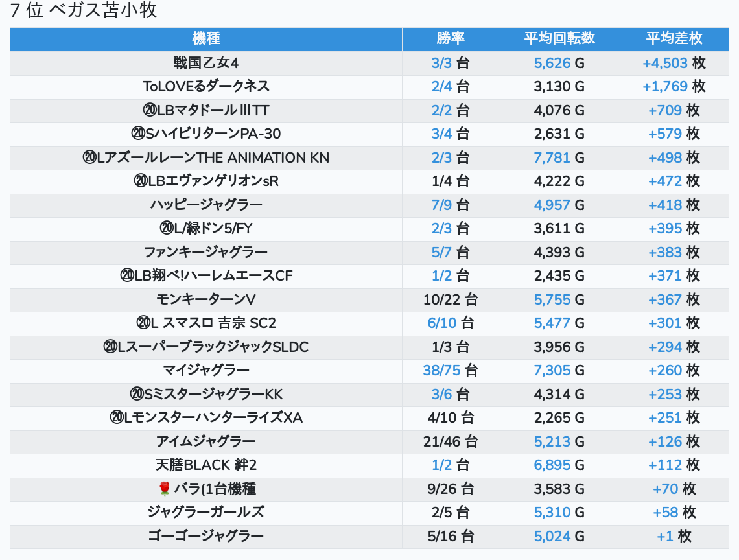739x560 pixels.
Task: Click the 6/10 台 win rate of 吉宗 SC2
Action: pyautogui.click(x=451, y=323)
